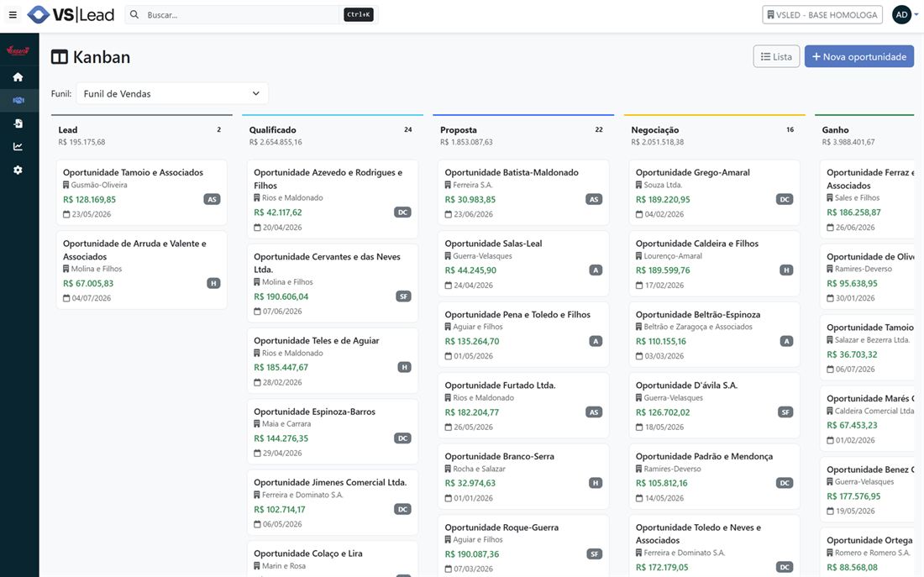This screenshot has width=924, height=577.
Task: Open the handshake opportunities sidebar icon
Action: (18, 100)
